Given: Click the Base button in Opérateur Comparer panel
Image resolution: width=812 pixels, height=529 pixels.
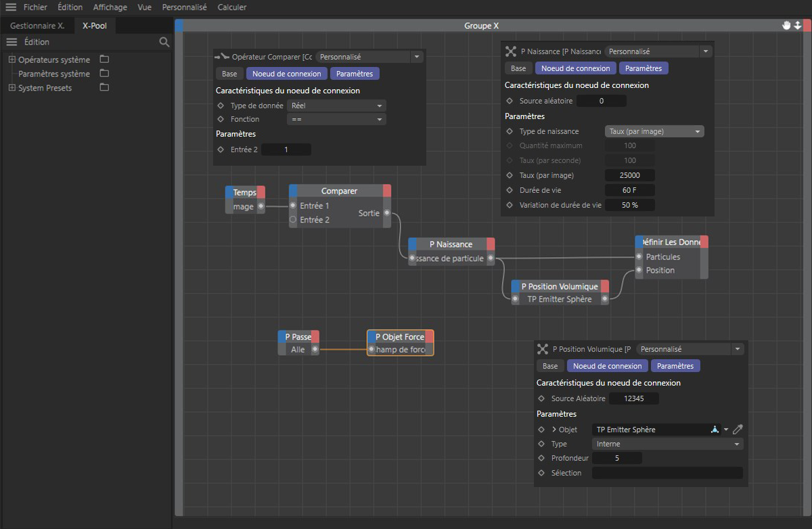Looking at the screenshot, I should (x=229, y=74).
